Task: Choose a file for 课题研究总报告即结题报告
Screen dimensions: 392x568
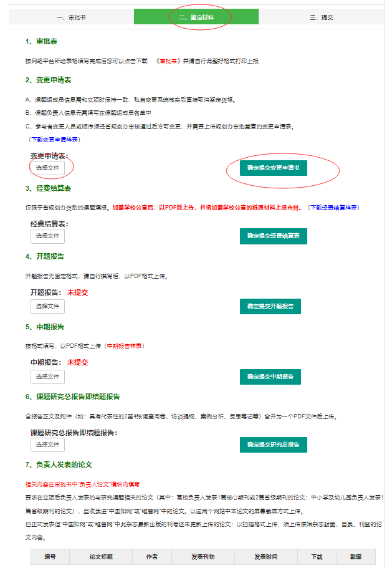Action: (47, 445)
